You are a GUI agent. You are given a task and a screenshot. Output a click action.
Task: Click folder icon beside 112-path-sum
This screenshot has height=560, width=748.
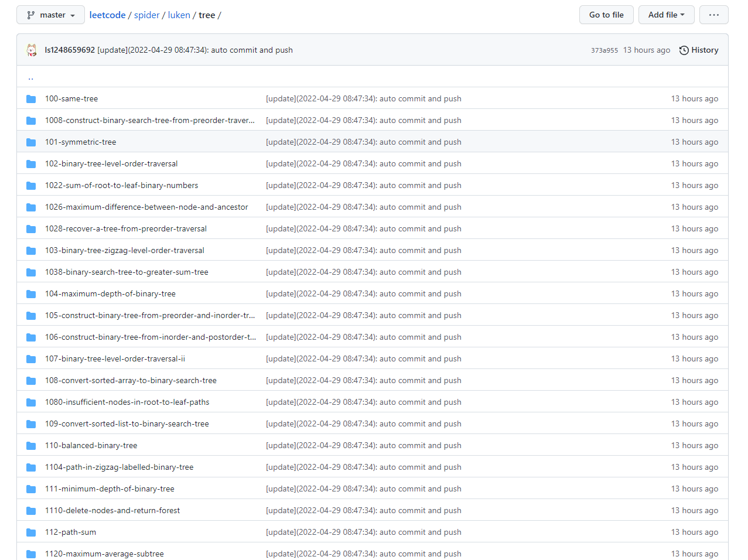[x=31, y=532]
